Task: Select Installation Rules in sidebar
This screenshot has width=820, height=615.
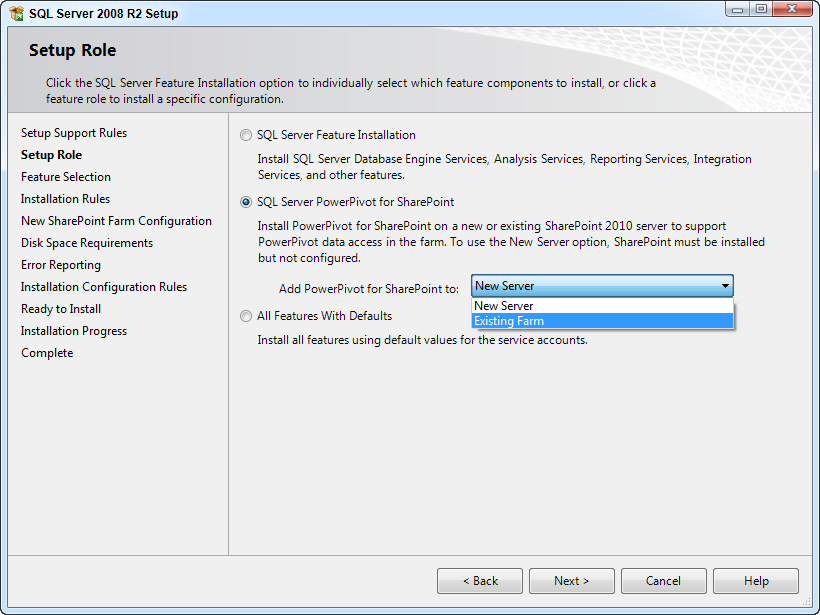Action: [65, 199]
